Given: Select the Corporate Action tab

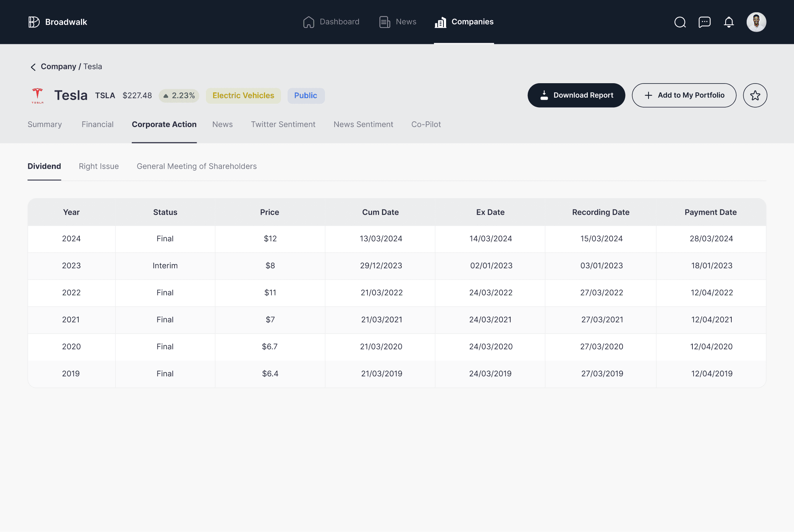Looking at the screenshot, I should tap(164, 124).
